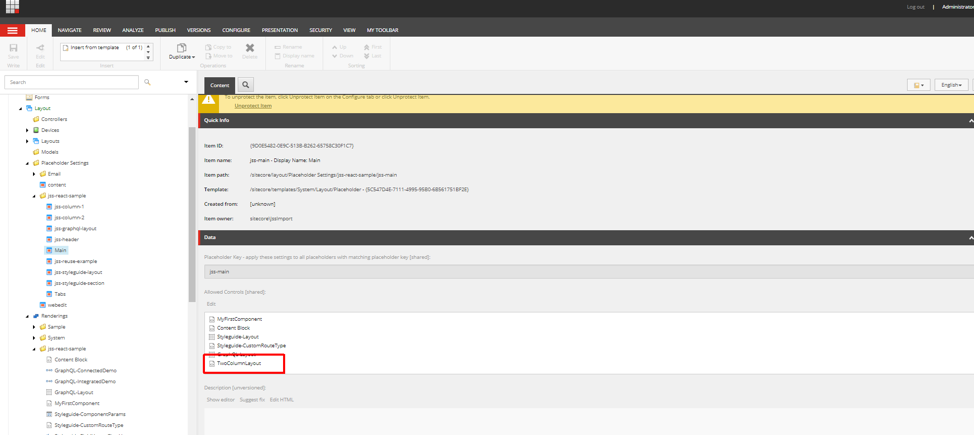The width and height of the screenshot is (974, 435).
Task: Click the search magnifier beside search box
Action: pos(147,82)
